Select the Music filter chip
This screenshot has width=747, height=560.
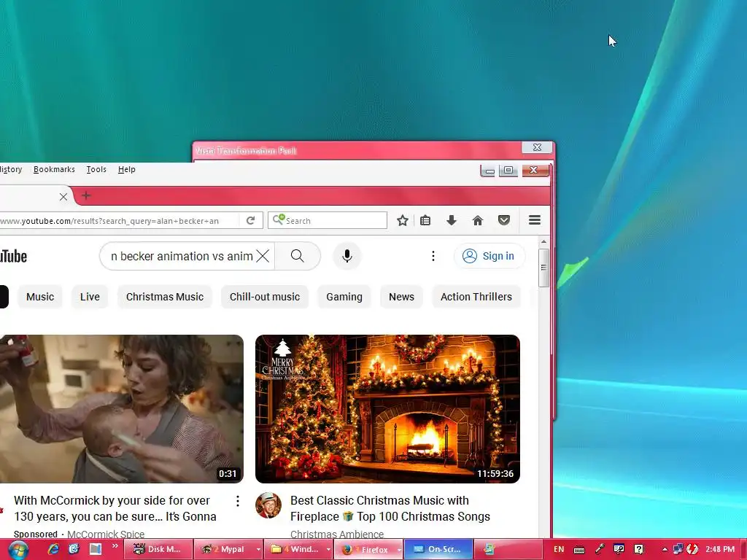pyautogui.click(x=40, y=297)
